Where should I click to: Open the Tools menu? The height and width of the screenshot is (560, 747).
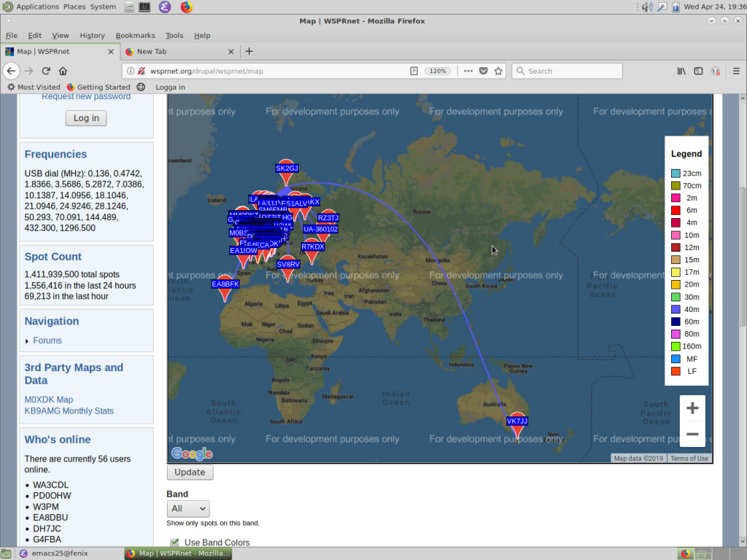point(174,35)
